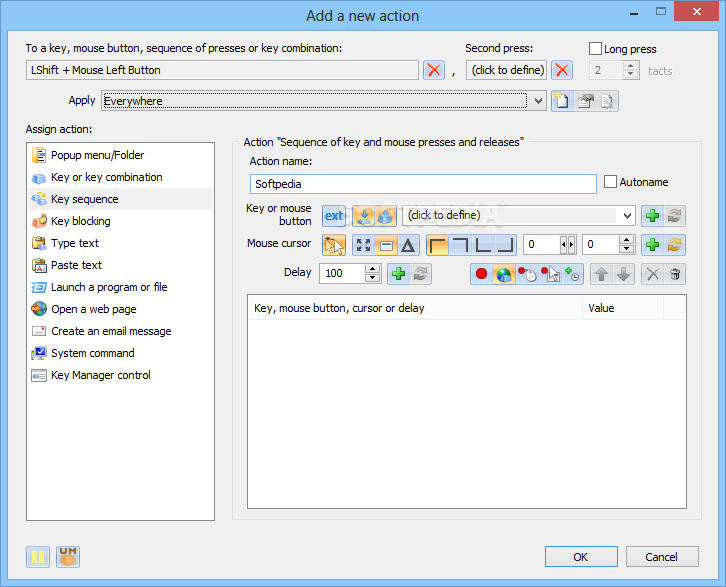The width and height of the screenshot is (726, 587).
Task: Increase the Delay value
Action: click(x=372, y=269)
